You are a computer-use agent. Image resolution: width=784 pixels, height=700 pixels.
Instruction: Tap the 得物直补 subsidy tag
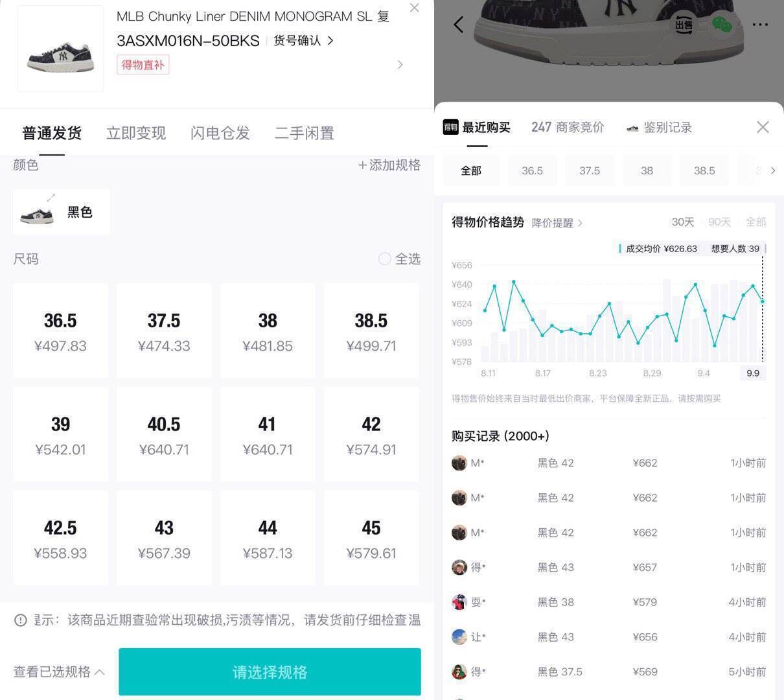[x=143, y=65]
